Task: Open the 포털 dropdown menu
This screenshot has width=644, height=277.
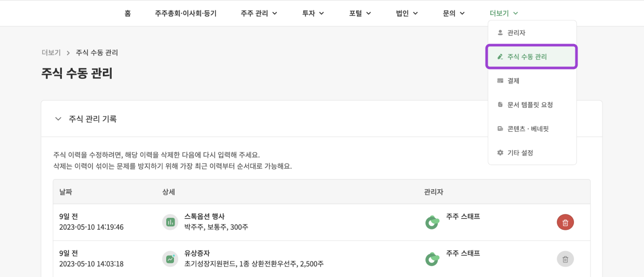Action: coord(360,13)
